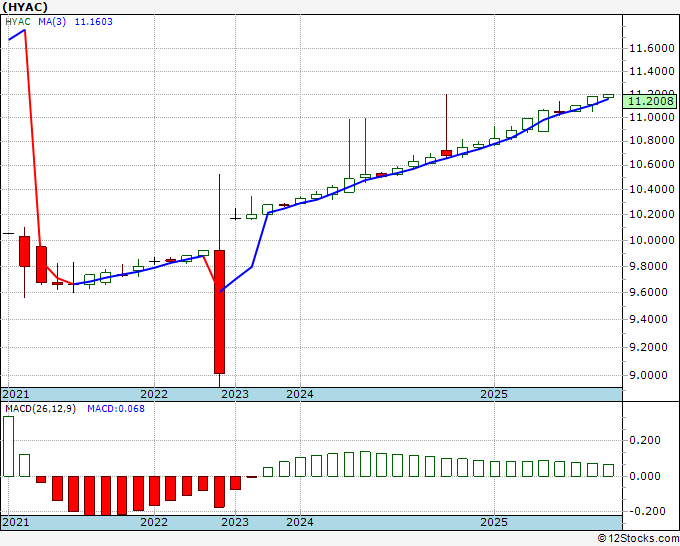
Task: Click the 0.200 MACD axis label
Action: (647, 440)
